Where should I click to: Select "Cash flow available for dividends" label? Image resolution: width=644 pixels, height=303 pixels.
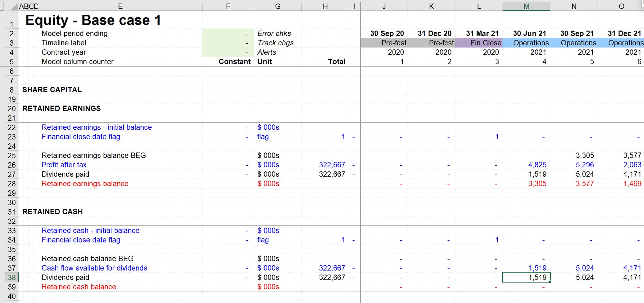[94, 268]
